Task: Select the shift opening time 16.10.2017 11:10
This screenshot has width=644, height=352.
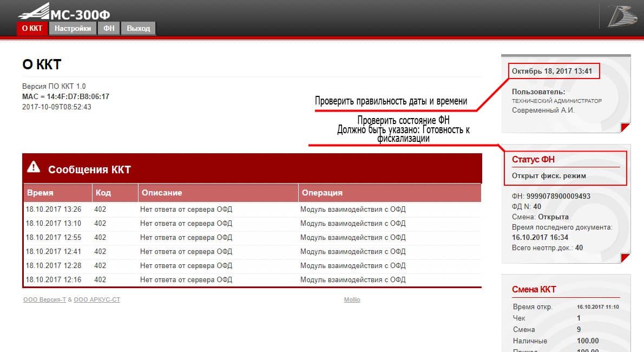Action: click(x=597, y=307)
